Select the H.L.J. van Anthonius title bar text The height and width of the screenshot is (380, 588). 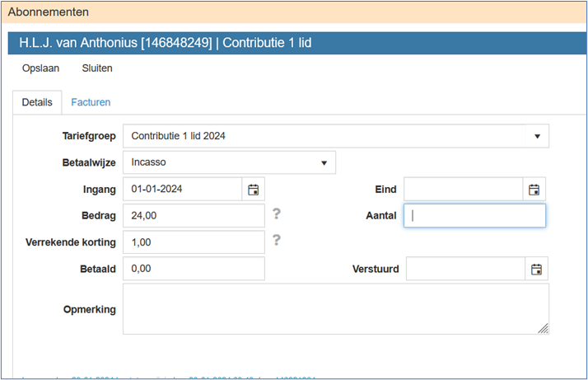pos(166,43)
